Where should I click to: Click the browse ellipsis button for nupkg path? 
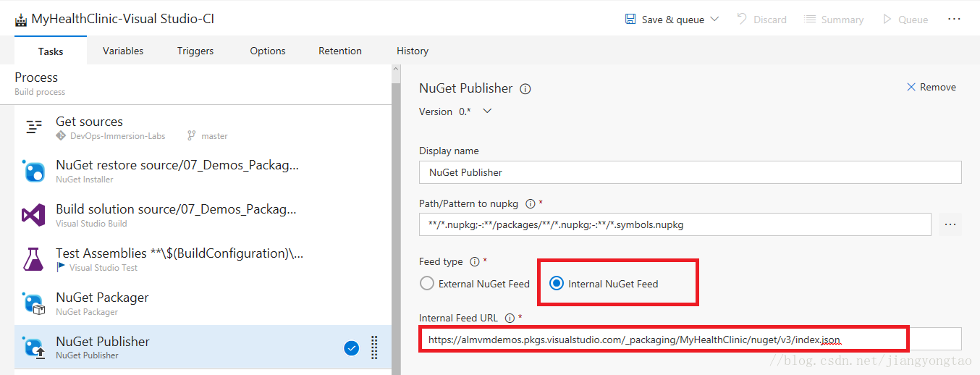(950, 224)
